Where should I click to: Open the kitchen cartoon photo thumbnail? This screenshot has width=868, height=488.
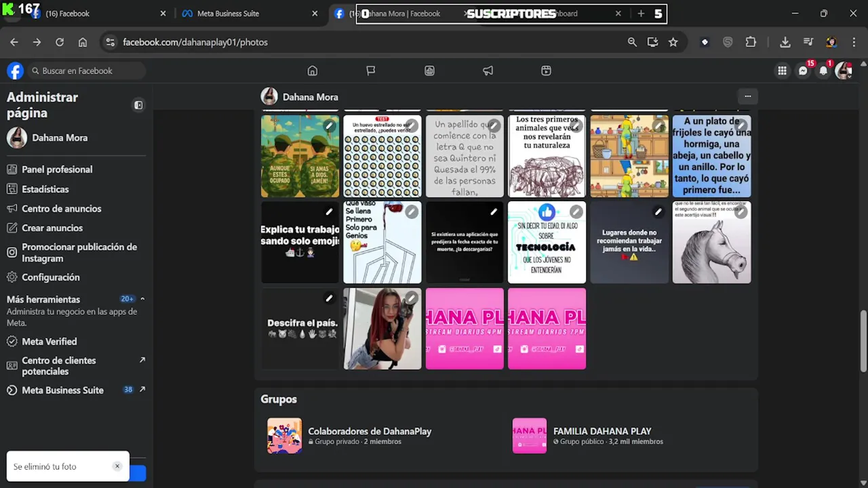[629, 156]
